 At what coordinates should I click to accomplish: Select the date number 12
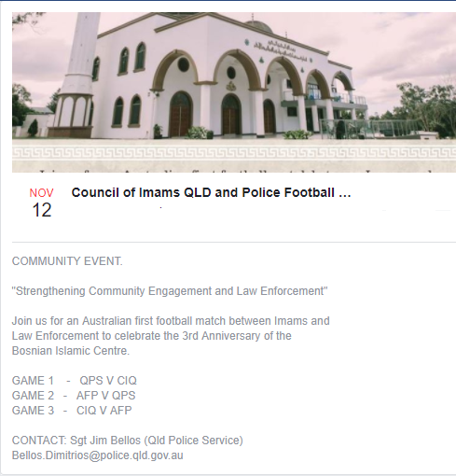pyautogui.click(x=42, y=210)
